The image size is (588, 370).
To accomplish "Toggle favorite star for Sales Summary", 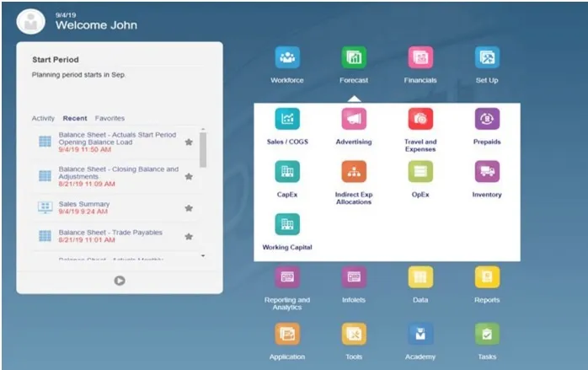I will click(x=189, y=207).
